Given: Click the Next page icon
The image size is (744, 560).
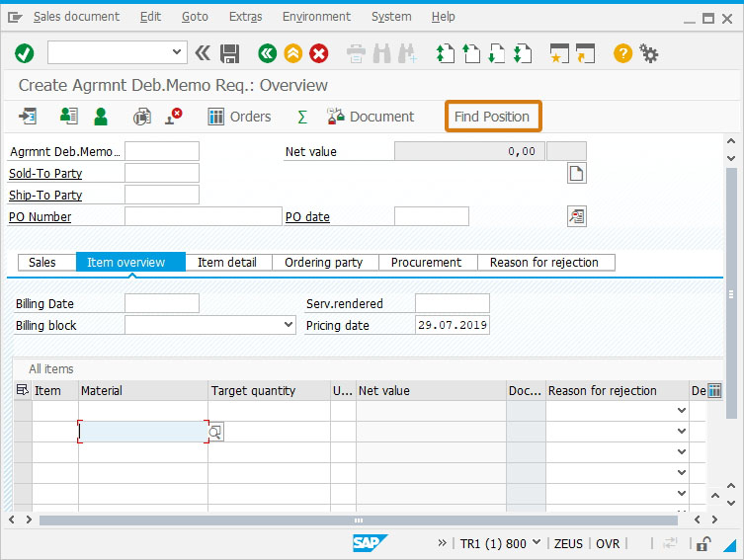Looking at the screenshot, I should coord(497,53).
